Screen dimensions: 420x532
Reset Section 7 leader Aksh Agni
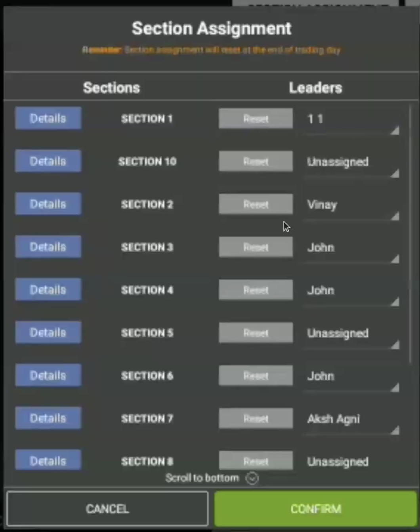[256, 418]
